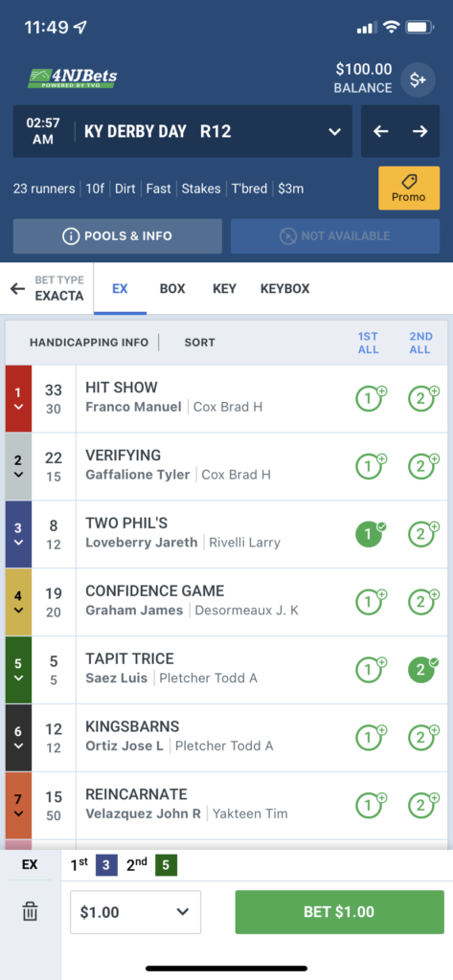Tap the red number 1 saddle cloth
The height and width of the screenshot is (980, 453).
click(x=18, y=399)
